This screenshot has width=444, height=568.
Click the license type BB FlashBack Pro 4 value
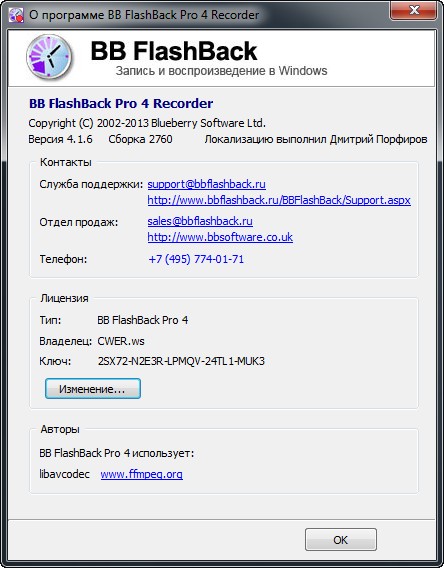pyautogui.click(x=143, y=320)
